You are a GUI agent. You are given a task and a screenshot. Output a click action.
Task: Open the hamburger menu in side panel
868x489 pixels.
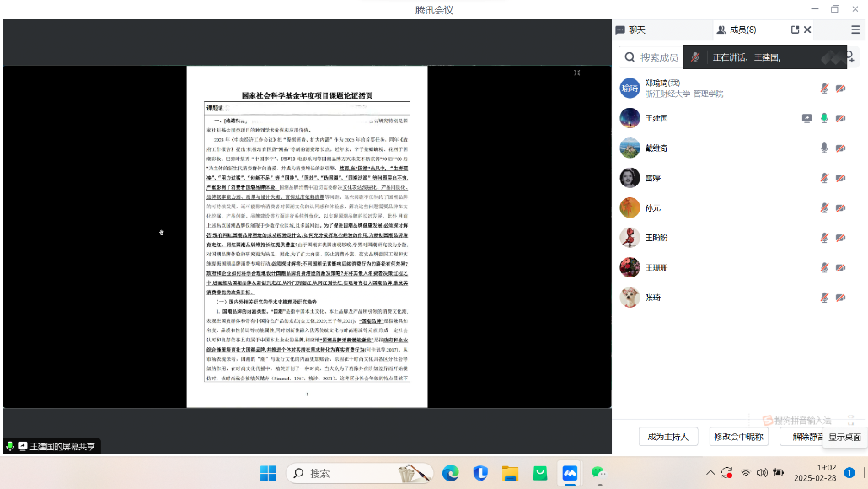[855, 30]
